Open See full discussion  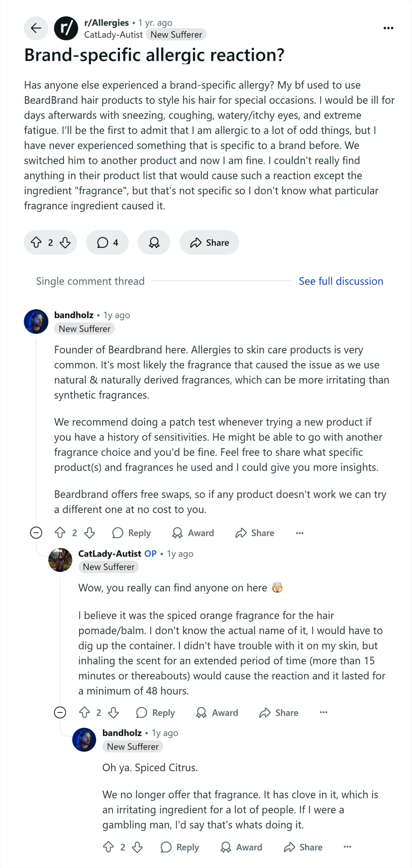[341, 281]
